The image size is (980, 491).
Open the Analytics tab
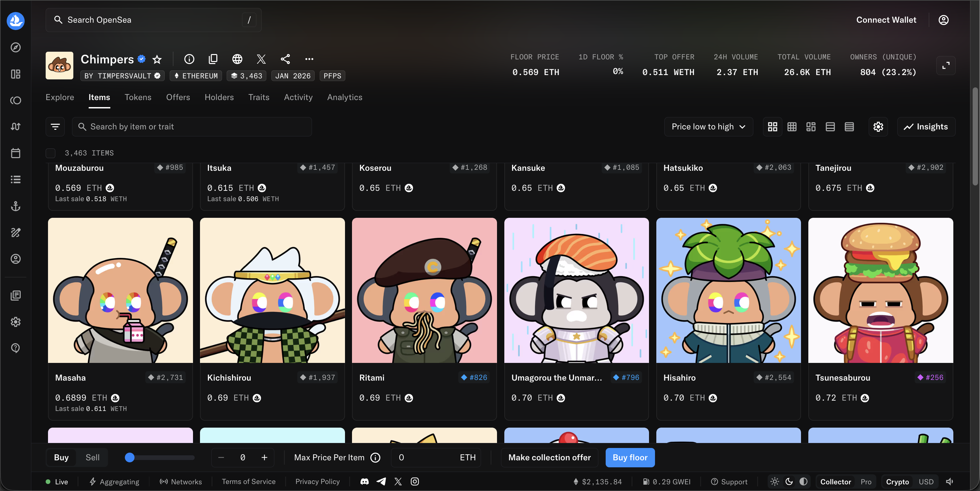click(344, 97)
